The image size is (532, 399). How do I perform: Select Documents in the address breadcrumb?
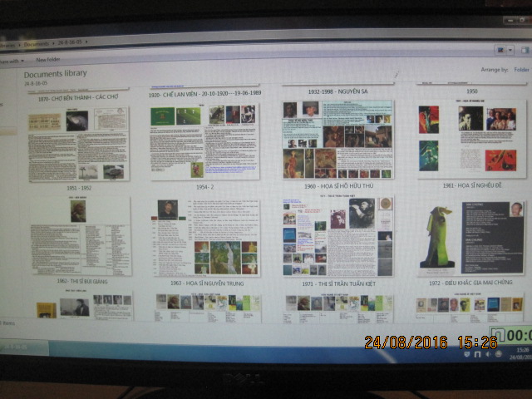tap(37, 44)
